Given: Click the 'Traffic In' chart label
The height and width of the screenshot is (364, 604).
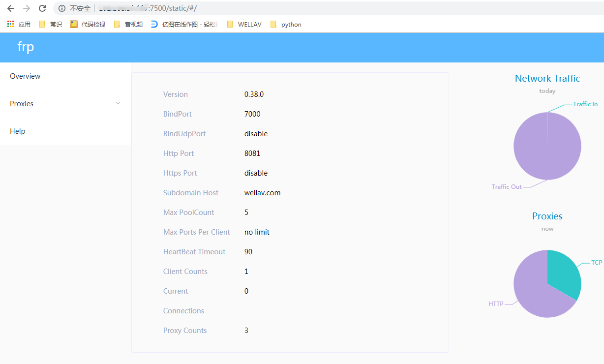Looking at the screenshot, I should [585, 104].
